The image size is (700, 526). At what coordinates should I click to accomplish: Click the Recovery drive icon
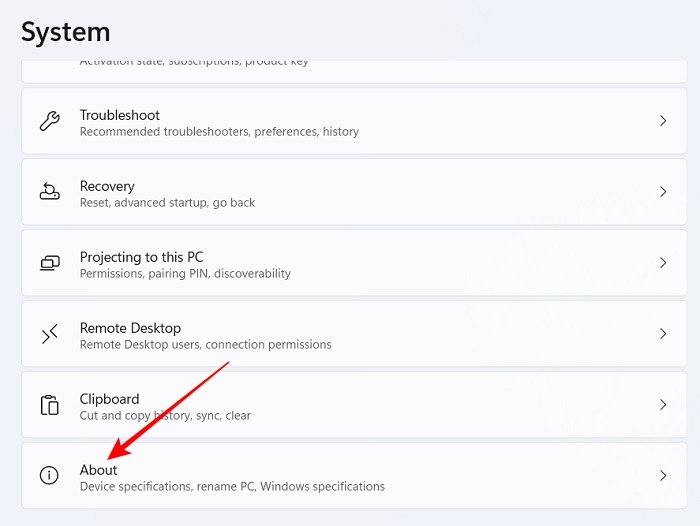pos(49,192)
